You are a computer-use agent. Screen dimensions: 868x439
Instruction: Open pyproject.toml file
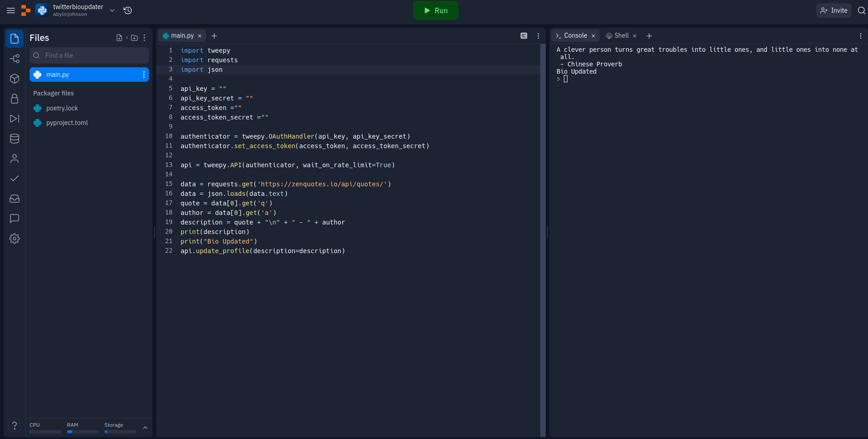pyautogui.click(x=67, y=123)
